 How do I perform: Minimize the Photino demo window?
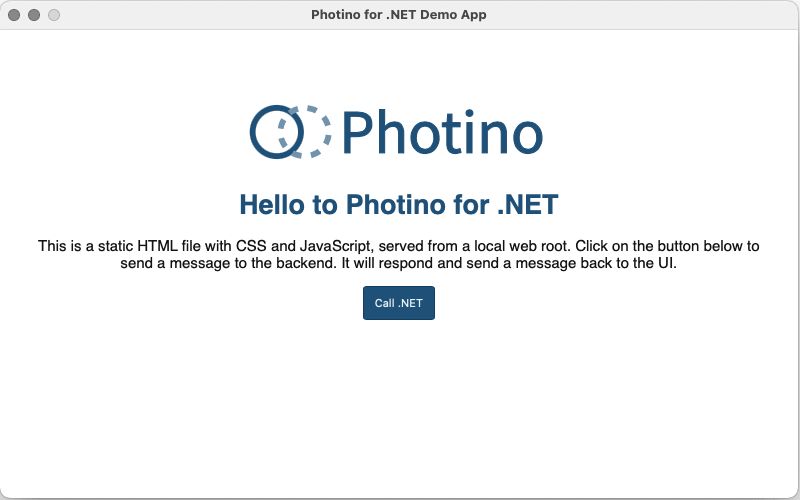click(x=34, y=15)
